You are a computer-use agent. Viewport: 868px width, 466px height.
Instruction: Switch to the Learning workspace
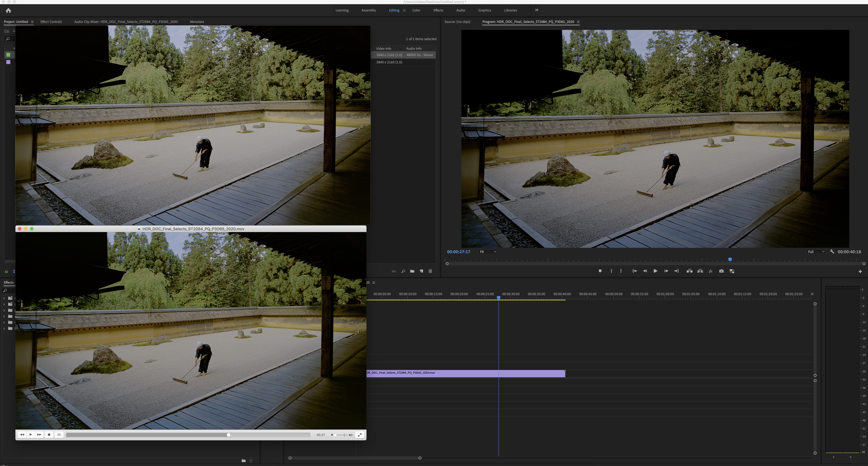click(x=342, y=10)
